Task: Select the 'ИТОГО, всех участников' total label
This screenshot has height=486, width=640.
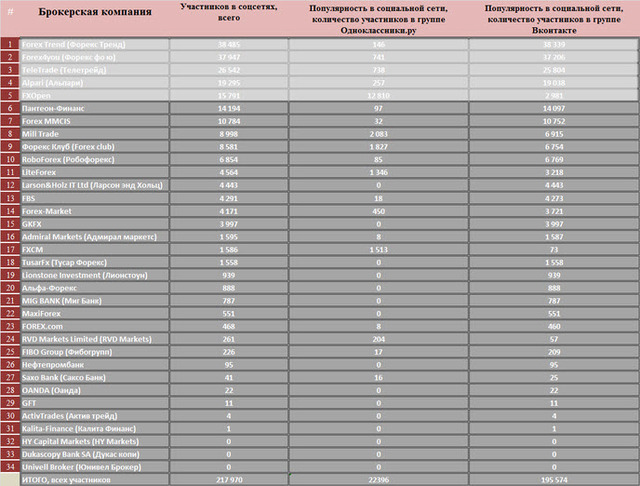Action: pyautogui.click(x=95, y=480)
